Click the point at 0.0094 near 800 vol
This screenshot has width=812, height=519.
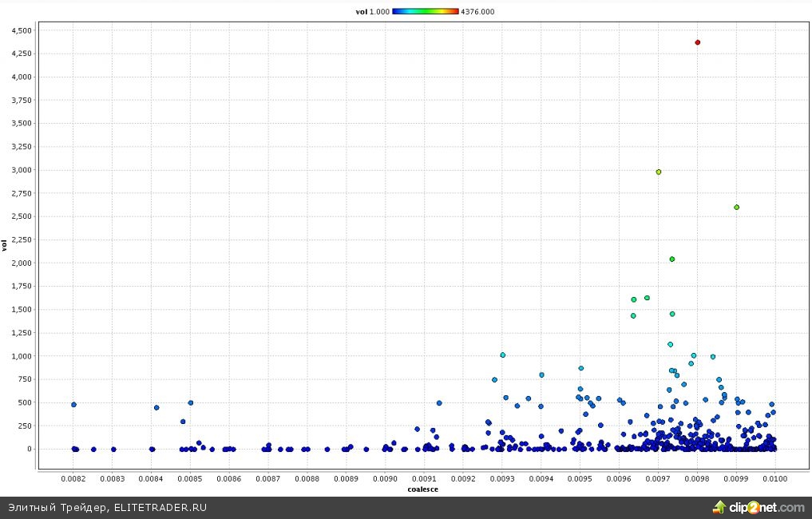point(541,374)
